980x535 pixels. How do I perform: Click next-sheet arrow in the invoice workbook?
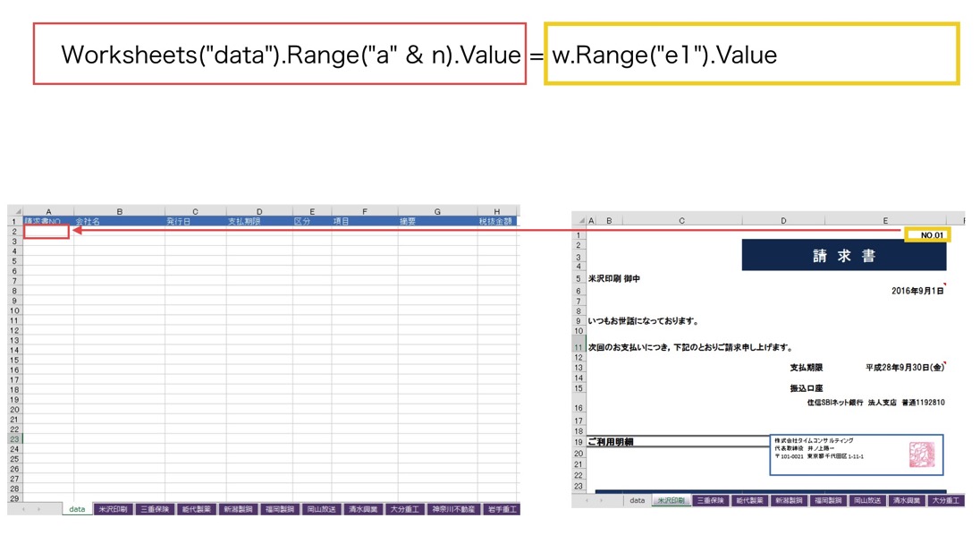[600, 501]
